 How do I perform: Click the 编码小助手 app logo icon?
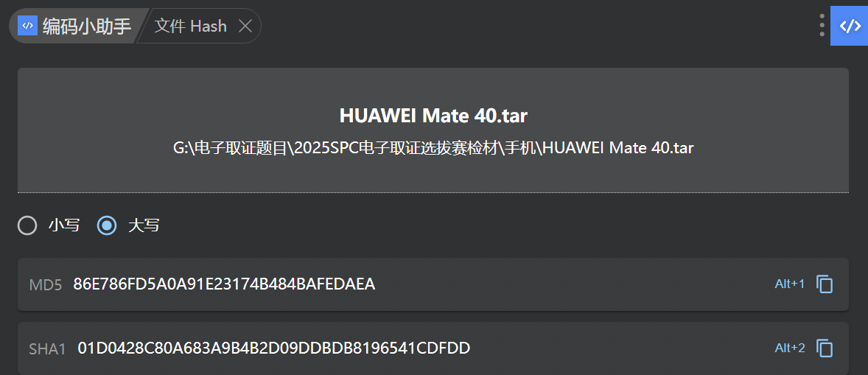coord(27,26)
